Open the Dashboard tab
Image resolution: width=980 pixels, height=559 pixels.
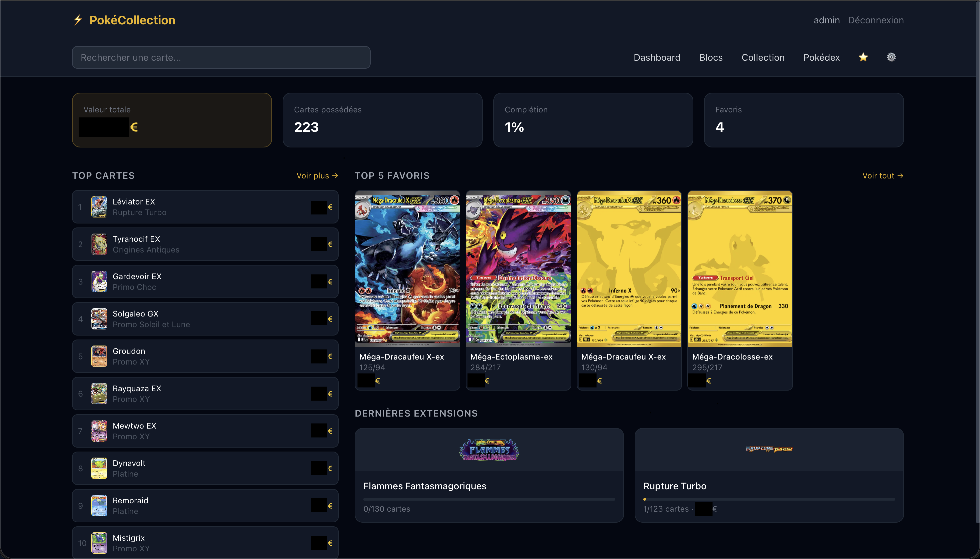(657, 58)
